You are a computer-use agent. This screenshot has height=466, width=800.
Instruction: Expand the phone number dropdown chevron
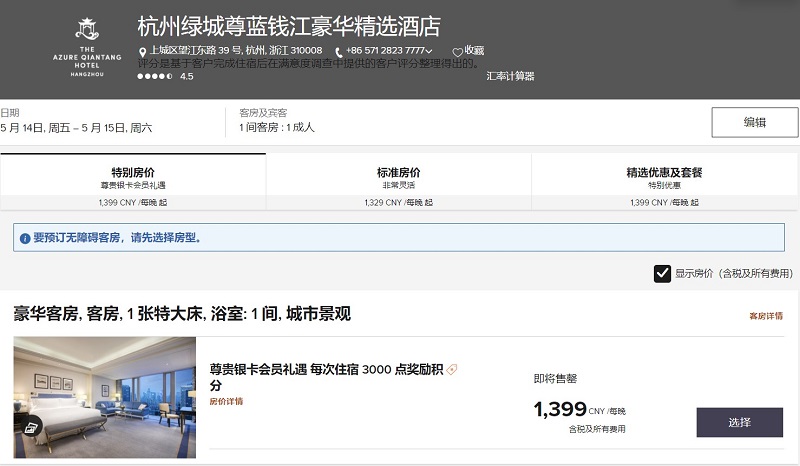point(429,51)
